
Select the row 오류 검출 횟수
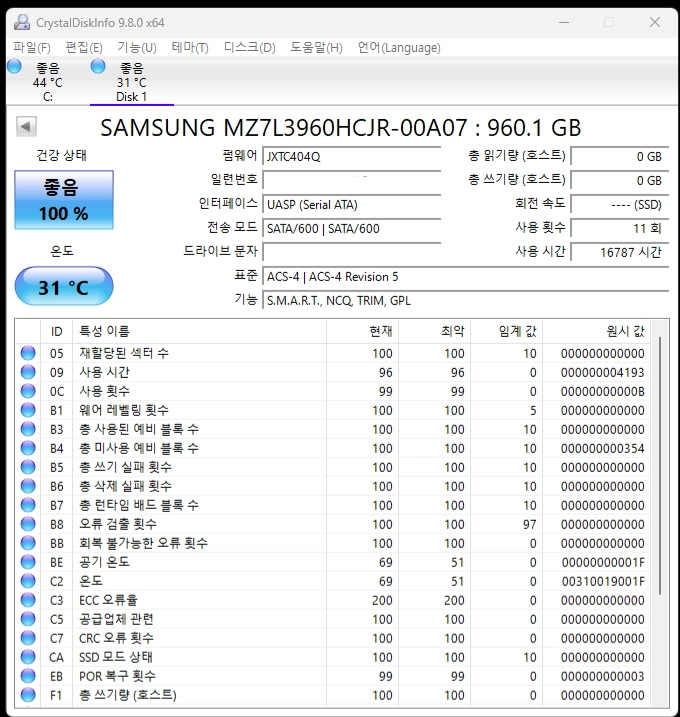click(333, 524)
